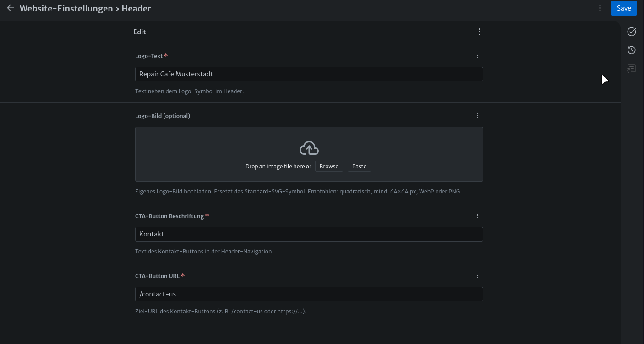This screenshot has width=644, height=344.
Task: Focus the Logo-Text input field
Action: [309, 74]
